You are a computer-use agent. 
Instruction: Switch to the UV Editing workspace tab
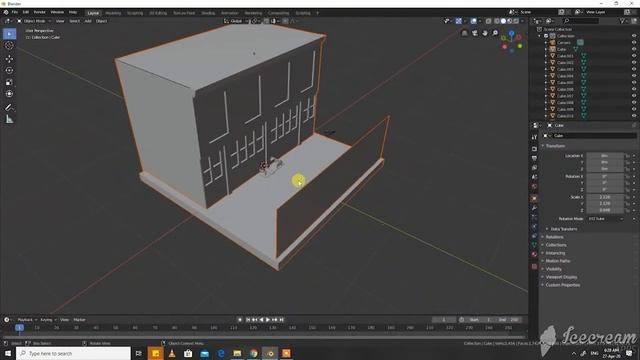(x=158, y=13)
